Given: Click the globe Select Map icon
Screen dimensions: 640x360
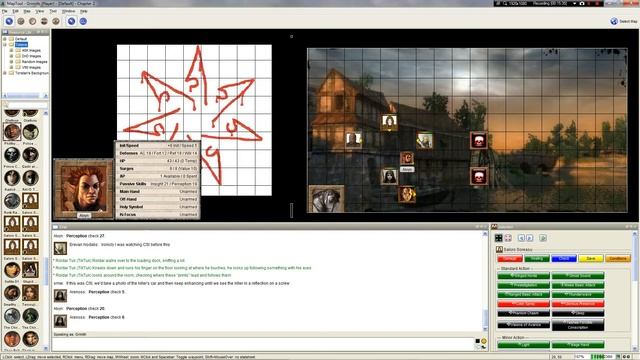Looking at the screenshot, I should [614, 21].
